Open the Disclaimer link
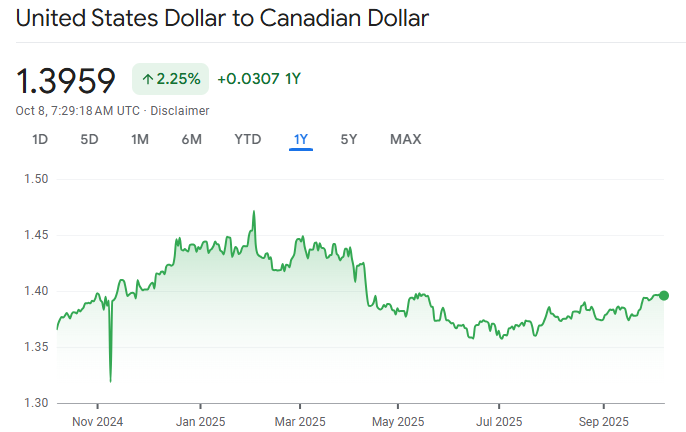This screenshot has width=686, height=432. tap(179, 110)
